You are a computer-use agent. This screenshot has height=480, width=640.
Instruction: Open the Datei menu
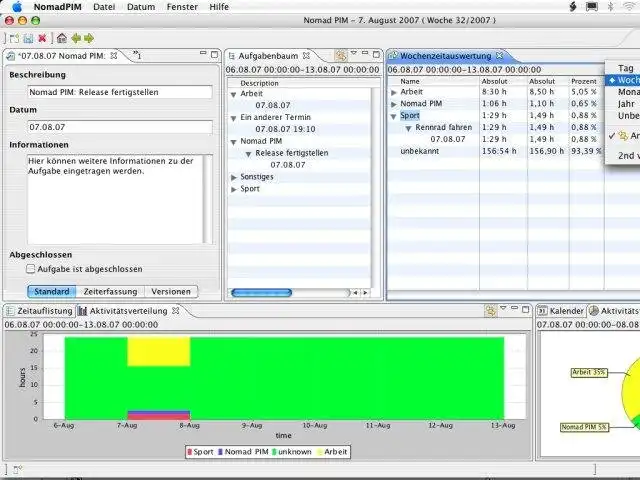(104, 7)
